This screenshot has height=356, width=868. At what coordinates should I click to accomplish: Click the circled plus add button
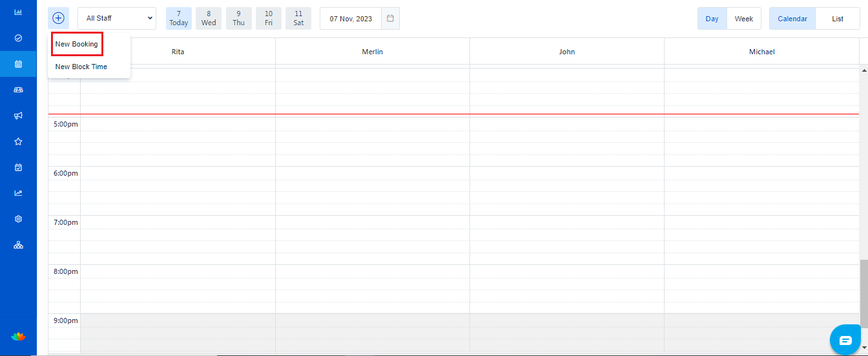(58, 18)
